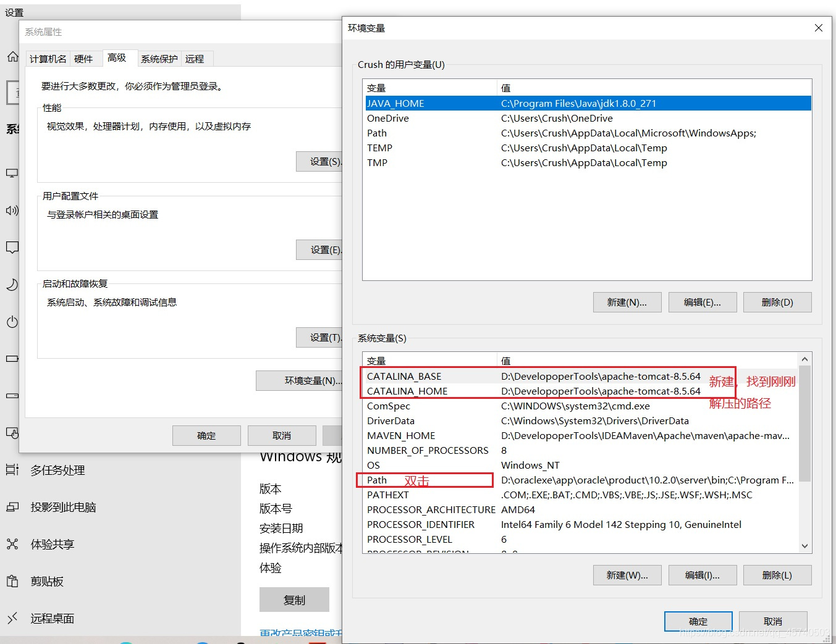Viewport: 836px width, 644px height.
Task: Click 新建(W)... for system variables
Action: coord(627,575)
